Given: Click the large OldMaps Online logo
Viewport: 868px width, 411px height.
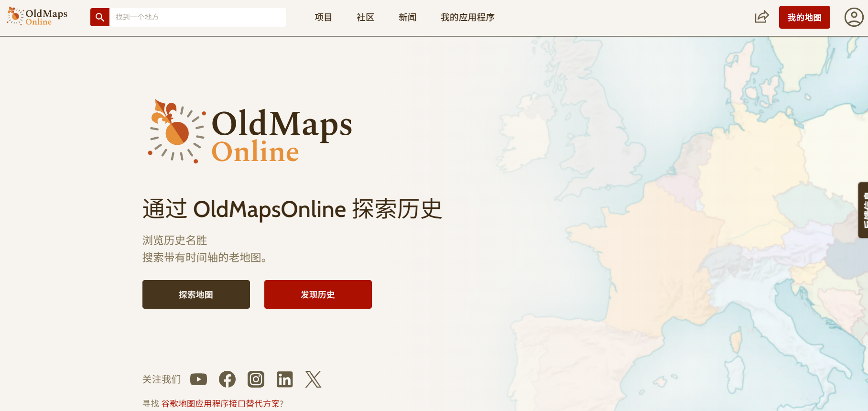Looking at the screenshot, I should 250,132.
